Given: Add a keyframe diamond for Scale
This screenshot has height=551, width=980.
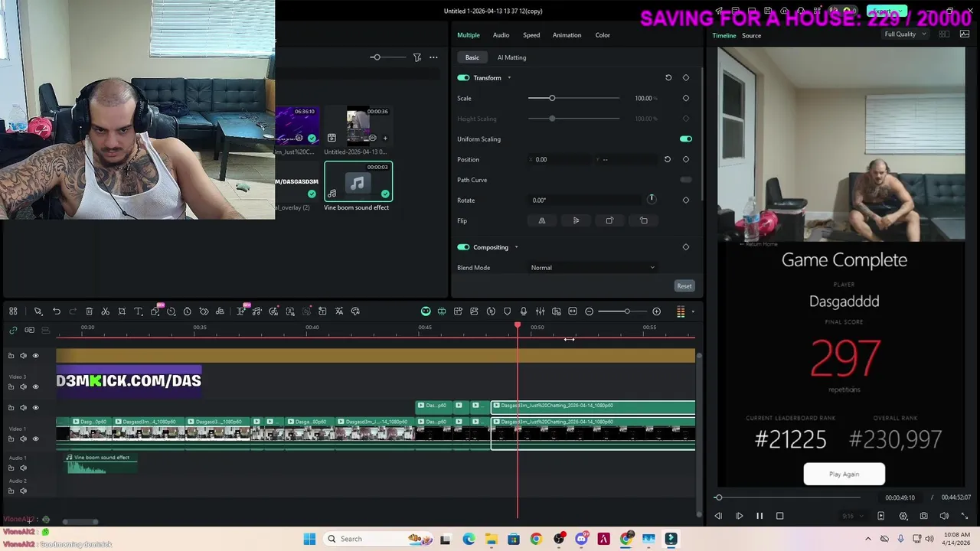Looking at the screenshot, I should [x=686, y=98].
